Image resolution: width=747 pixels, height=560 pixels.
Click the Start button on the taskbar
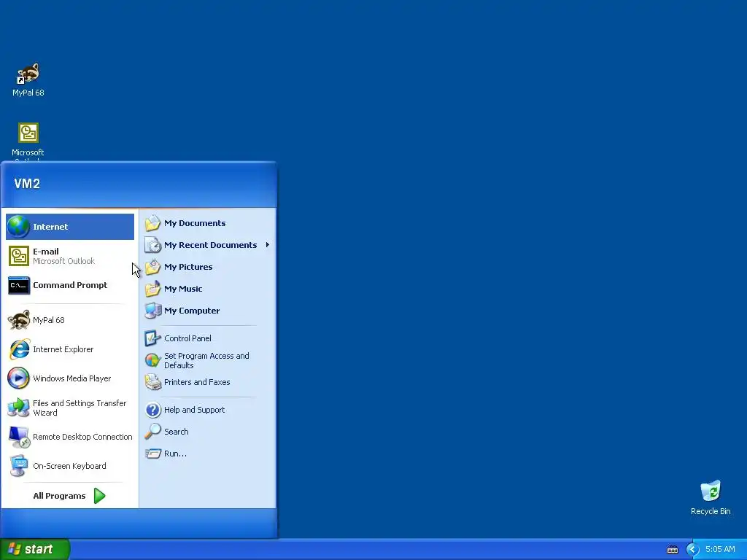point(35,549)
